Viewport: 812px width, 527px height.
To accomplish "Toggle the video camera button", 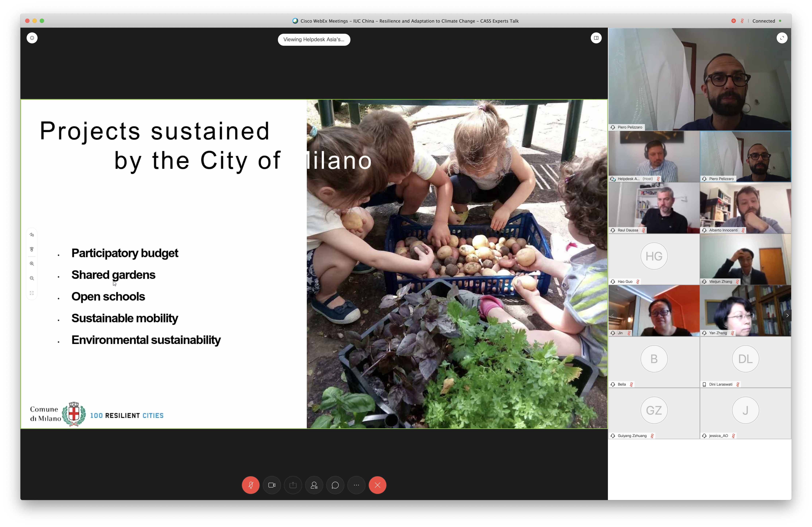I will point(272,485).
